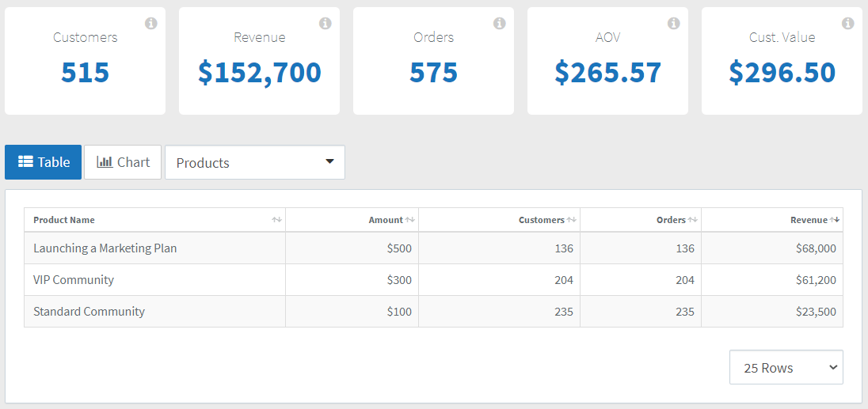Click the info icon on Customers card

(x=151, y=23)
